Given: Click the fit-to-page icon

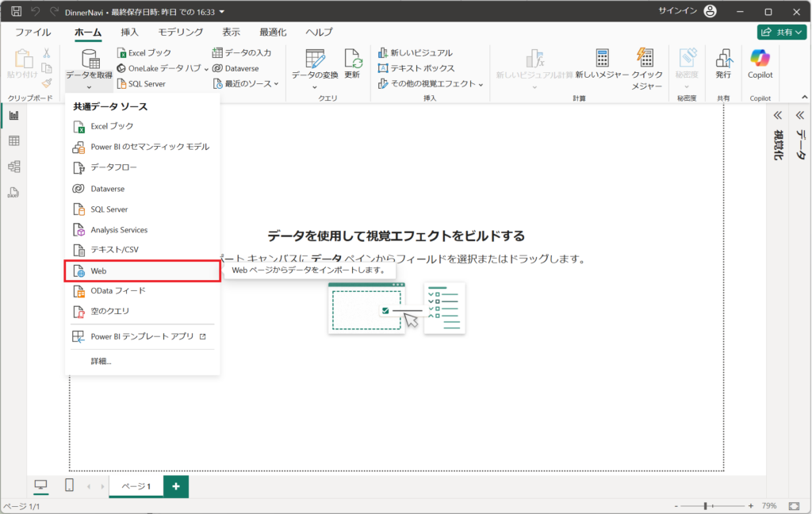Looking at the screenshot, I should (794, 506).
